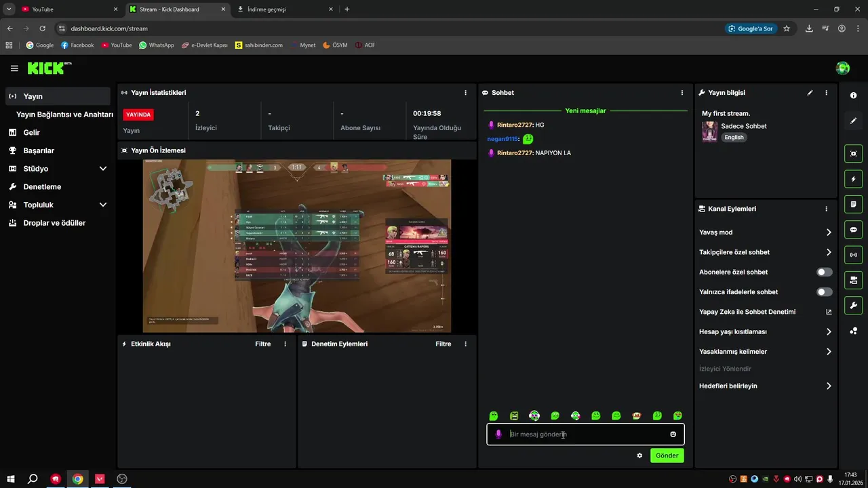The width and height of the screenshot is (868, 488).
Task: Toggle the chat bubble panel icon in right sidebar
Action: (853, 230)
